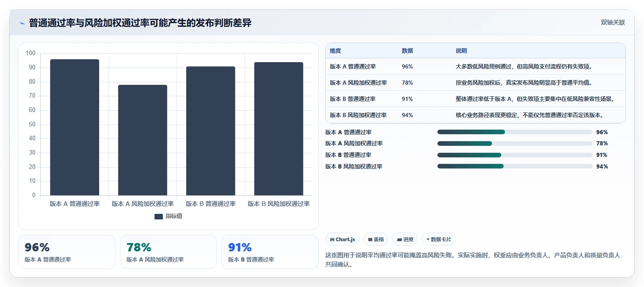Click the 版本 A 普通通过率 progress bar
The height and width of the screenshot is (287, 644).
click(x=515, y=132)
